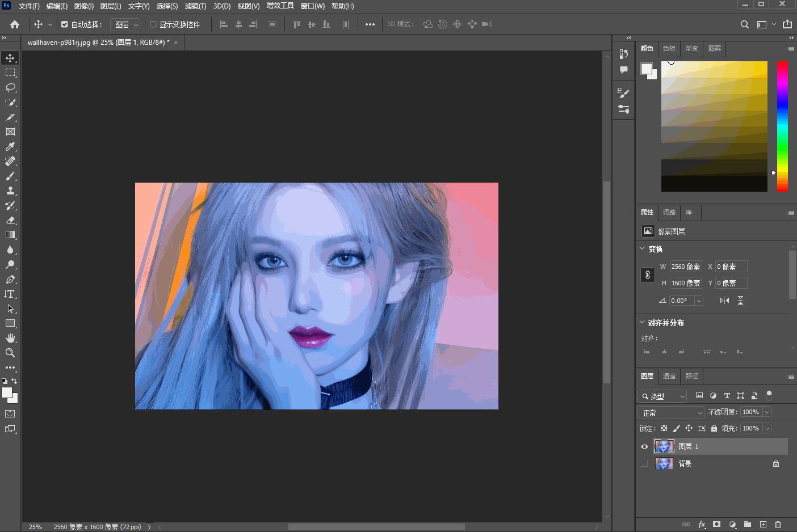Screen dimensions: 797x532
Task: Select the Hand tool
Action: (x=10, y=338)
